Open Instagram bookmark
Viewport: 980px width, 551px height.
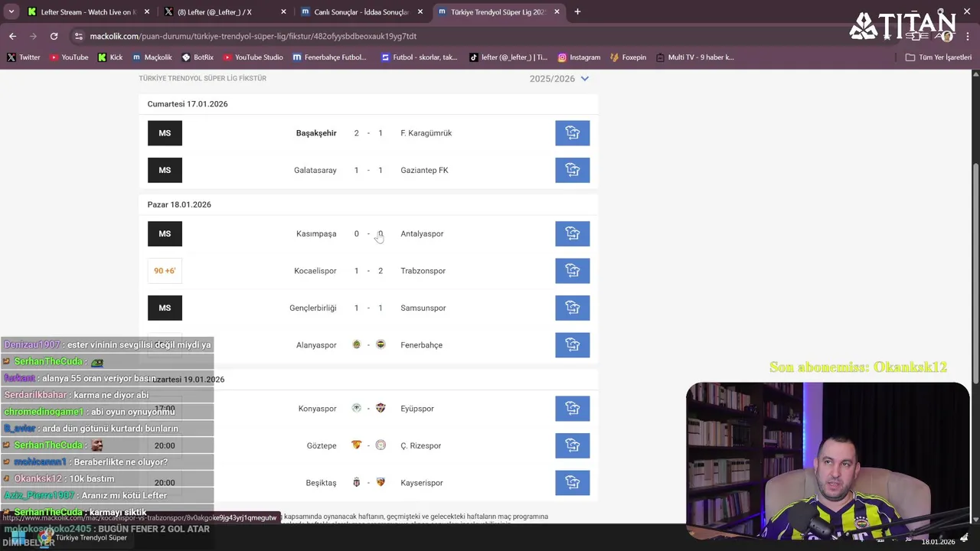(579, 57)
